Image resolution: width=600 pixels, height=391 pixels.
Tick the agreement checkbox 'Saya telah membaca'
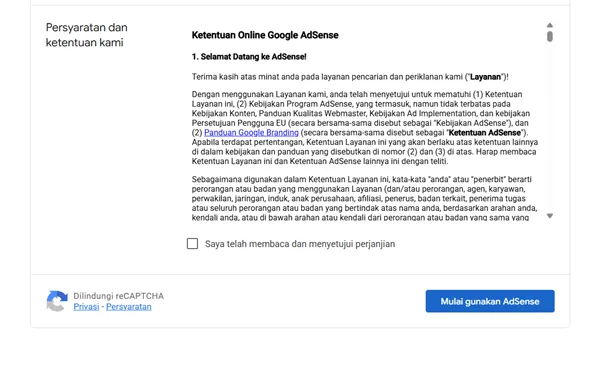(x=192, y=244)
